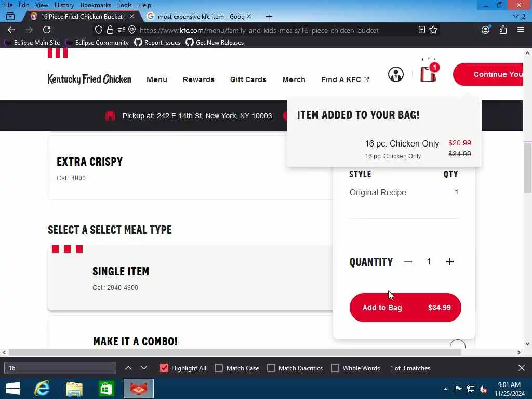Choose the Make It A Combo option
Screen dimensions: 532x399
190,332
